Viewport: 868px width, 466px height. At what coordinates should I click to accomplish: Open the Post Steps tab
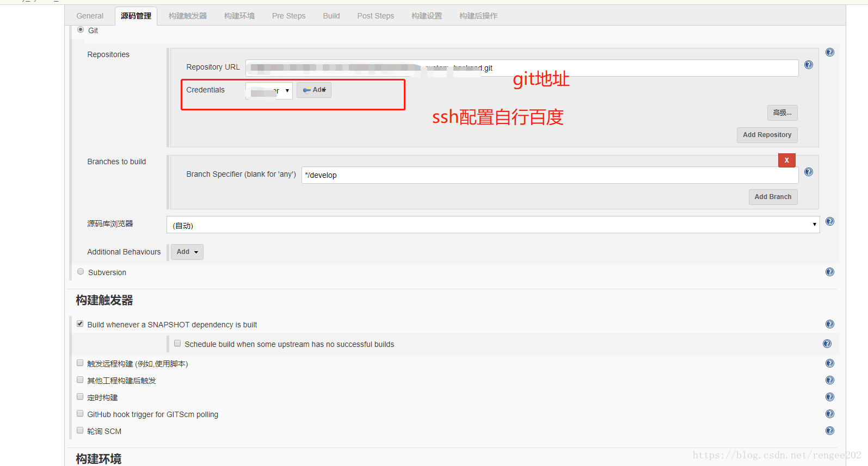tap(375, 16)
